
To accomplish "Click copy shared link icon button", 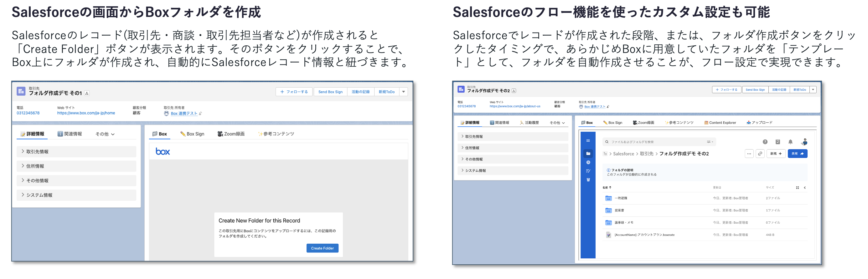I will click(x=760, y=154).
